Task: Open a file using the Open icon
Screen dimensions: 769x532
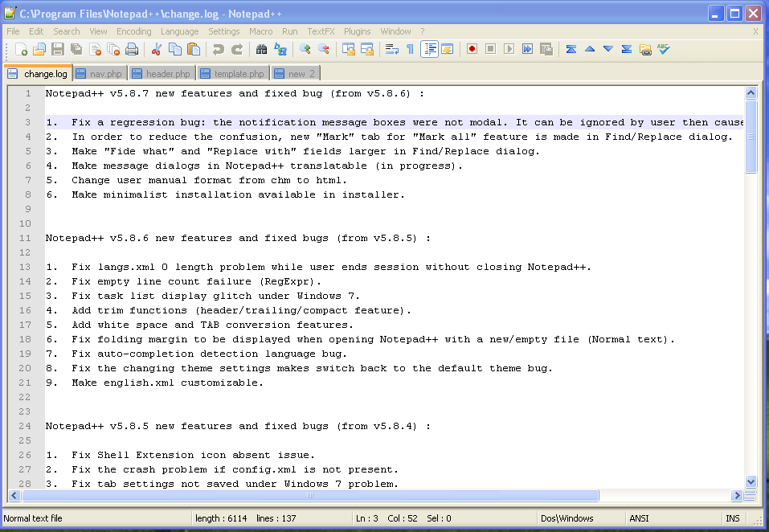Action: [39, 49]
